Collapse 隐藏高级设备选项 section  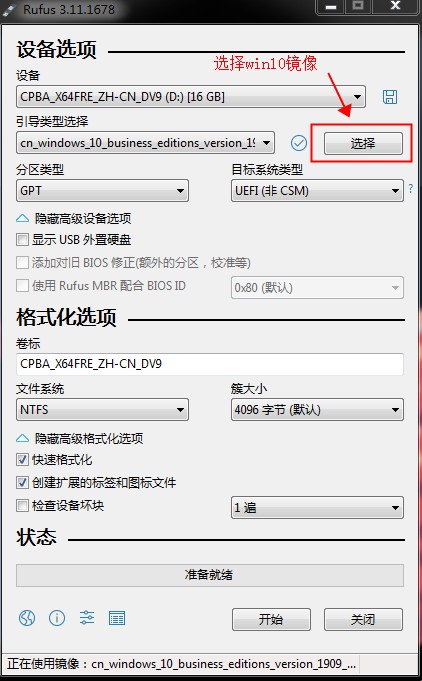(x=73, y=218)
